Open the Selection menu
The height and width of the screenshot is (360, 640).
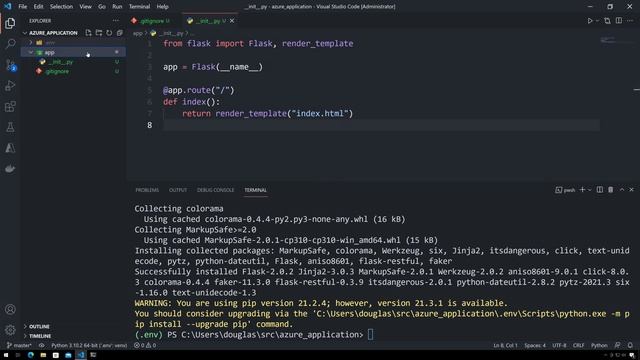tap(61, 7)
